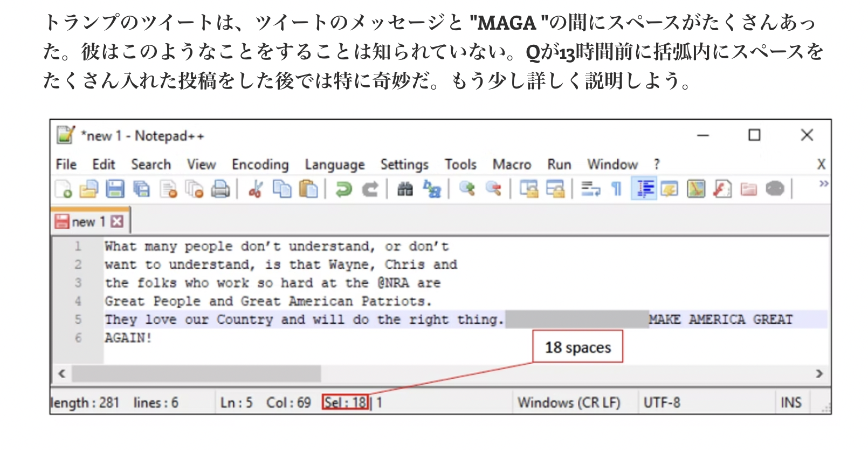Open the Settings menu
Screen dimensions: 868x450
pos(404,165)
